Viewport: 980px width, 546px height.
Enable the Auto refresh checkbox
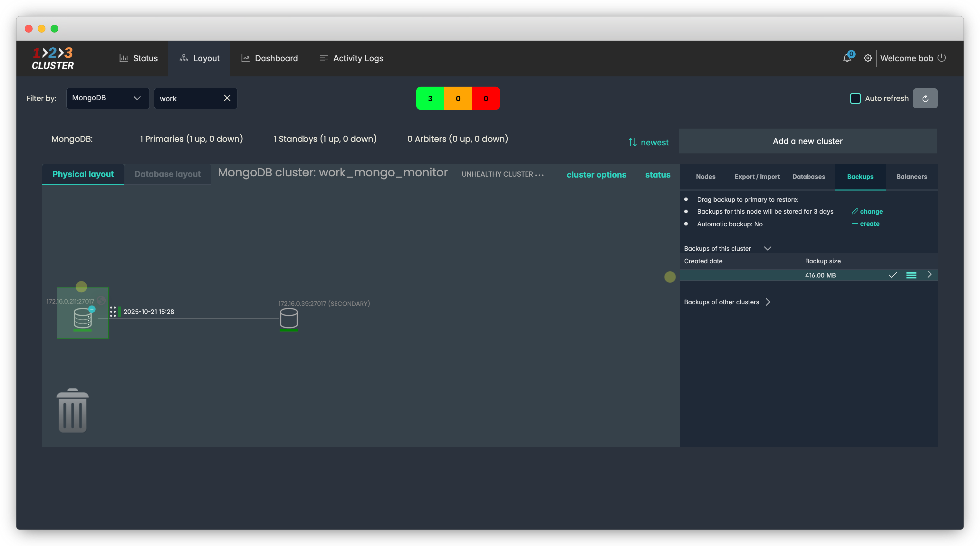tap(855, 99)
